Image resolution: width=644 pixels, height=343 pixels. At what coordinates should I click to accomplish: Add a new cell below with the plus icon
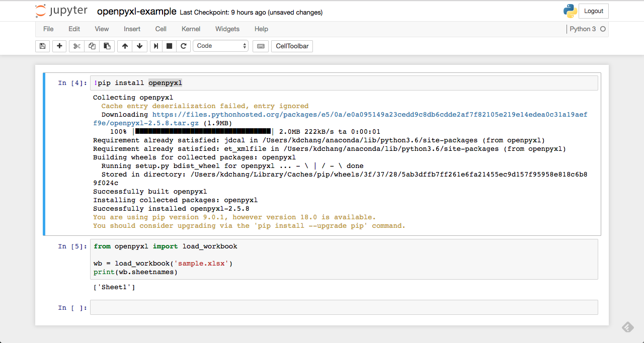pos(60,46)
